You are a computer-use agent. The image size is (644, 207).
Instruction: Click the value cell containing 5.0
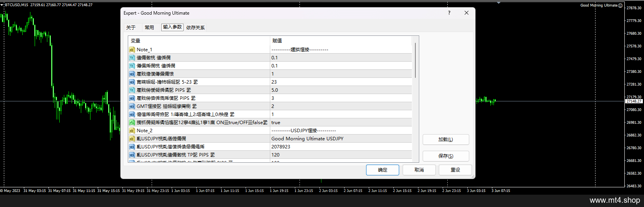pos(341,90)
